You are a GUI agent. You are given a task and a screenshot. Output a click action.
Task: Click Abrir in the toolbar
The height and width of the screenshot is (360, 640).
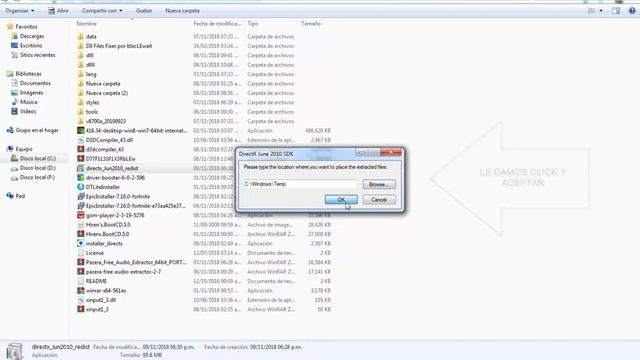58,11
